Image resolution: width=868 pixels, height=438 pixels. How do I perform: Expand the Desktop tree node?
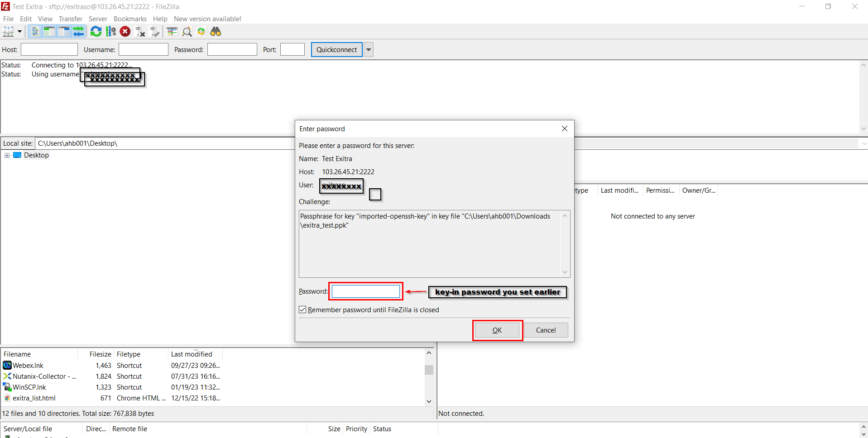(7, 156)
